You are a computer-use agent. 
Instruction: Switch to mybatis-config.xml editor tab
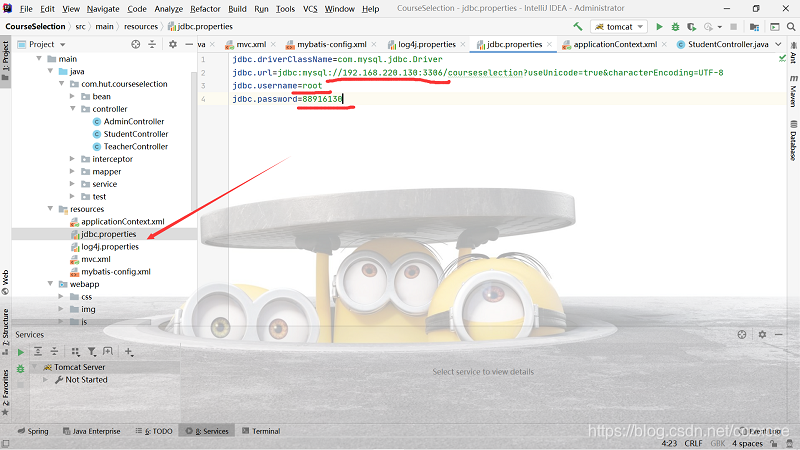click(x=332, y=44)
